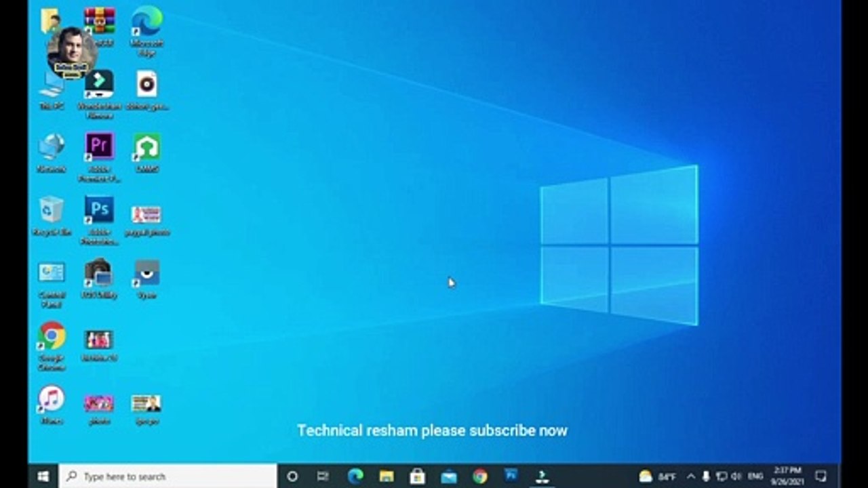The height and width of the screenshot is (488, 868).
Task: Select the Adobe Premiere Pro desktop shortcut
Action: (x=99, y=157)
